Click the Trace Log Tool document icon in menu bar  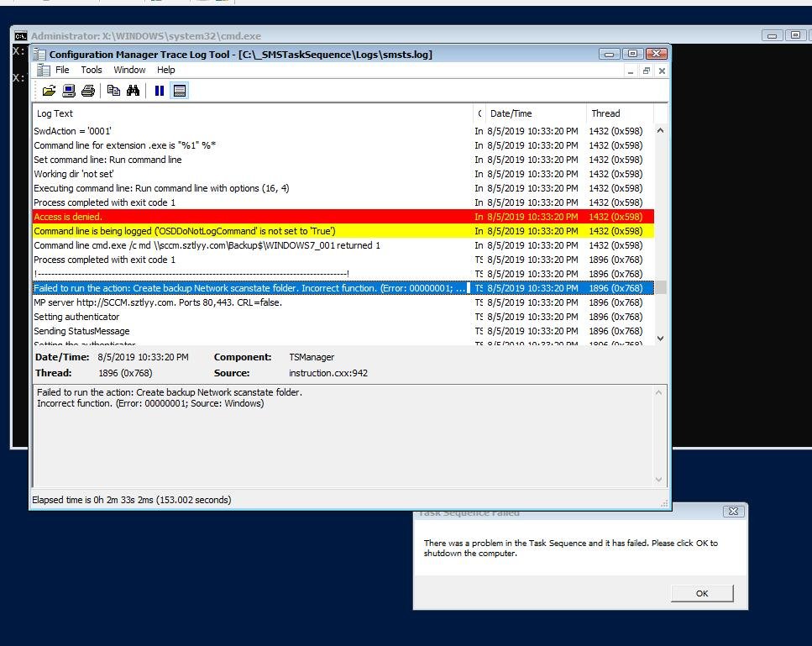[x=44, y=70]
